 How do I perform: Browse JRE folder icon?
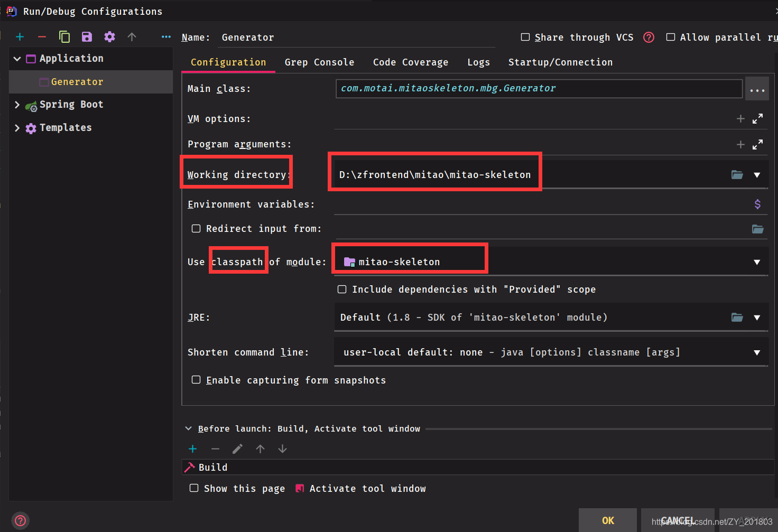coord(737,318)
